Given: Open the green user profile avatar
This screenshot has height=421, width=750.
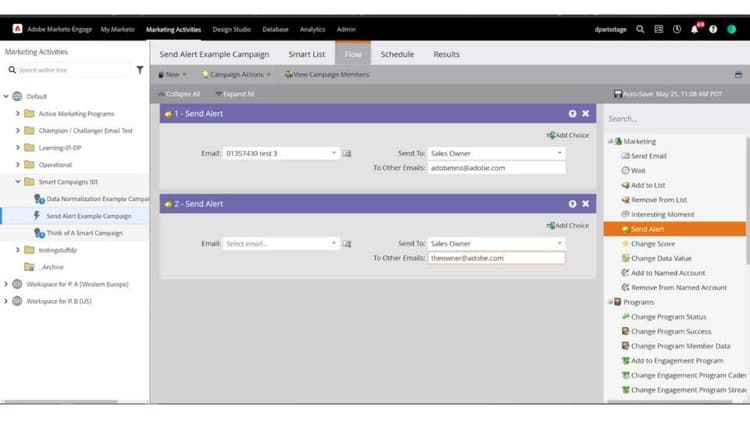Looking at the screenshot, I should pos(731,29).
